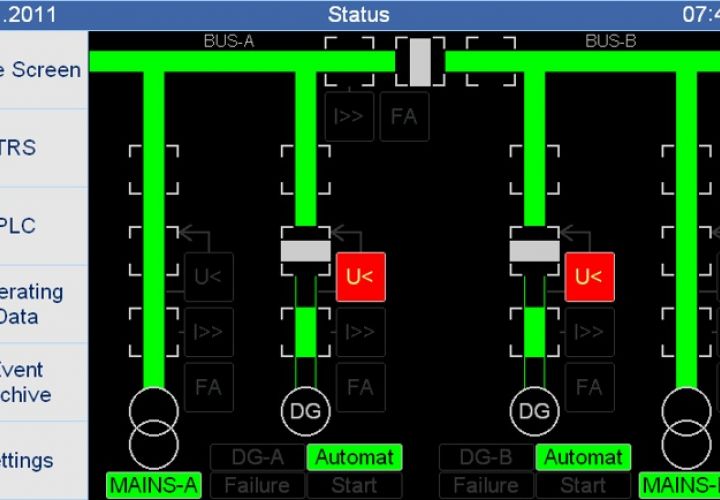Click the red U< alarm for DG-A
The image size is (720, 500).
pyautogui.click(x=360, y=277)
